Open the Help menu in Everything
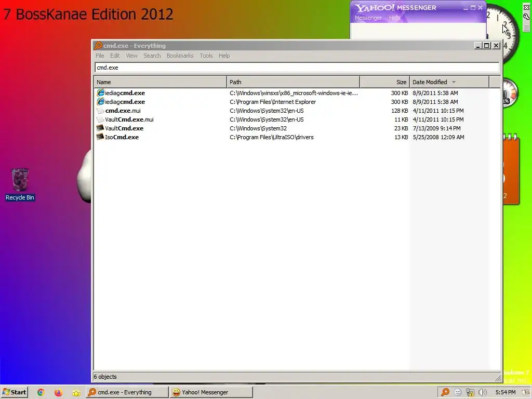Viewport: 532px width, 399px height. 224,56
